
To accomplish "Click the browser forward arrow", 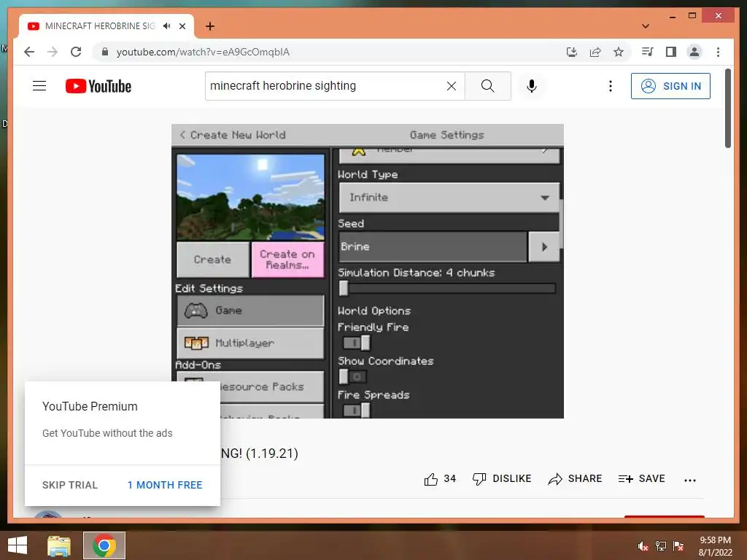I will 53,52.
